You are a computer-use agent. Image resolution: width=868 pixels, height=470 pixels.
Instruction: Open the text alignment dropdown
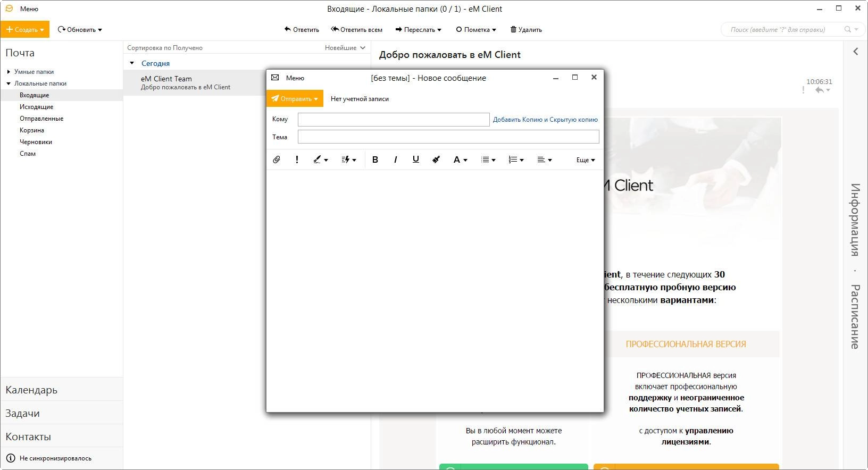pos(544,160)
